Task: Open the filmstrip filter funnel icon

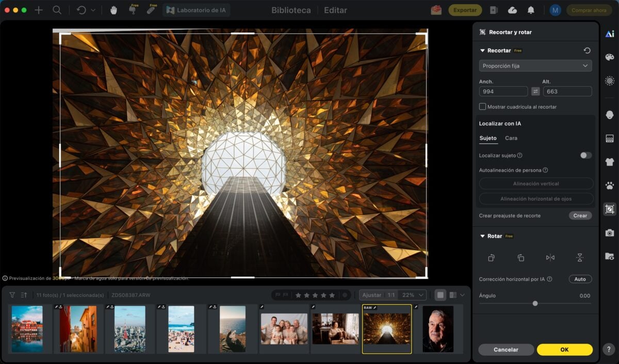Action: tap(12, 295)
